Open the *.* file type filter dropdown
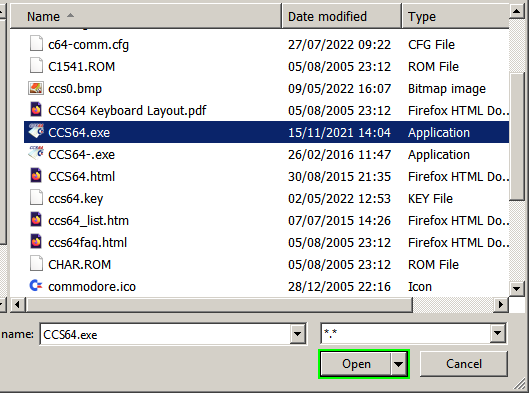 [x=498, y=334]
